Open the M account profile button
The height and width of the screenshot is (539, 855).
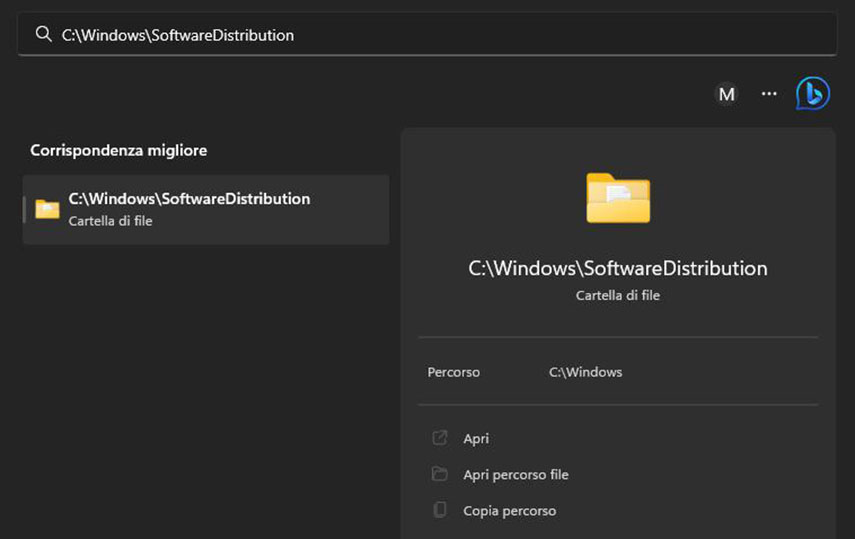(726, 94)
